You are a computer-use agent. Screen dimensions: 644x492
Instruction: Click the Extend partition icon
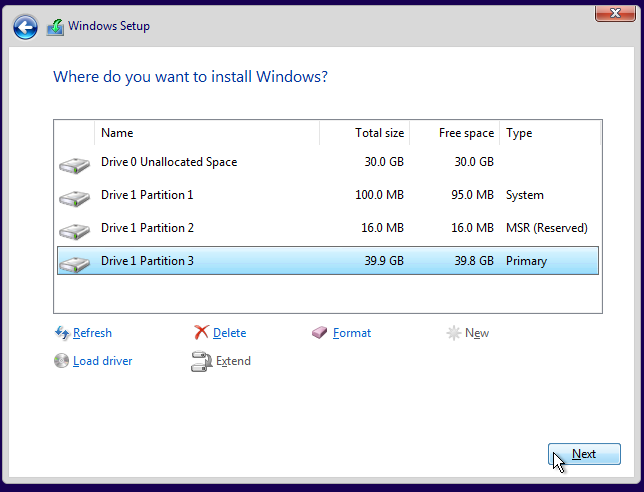201,361
